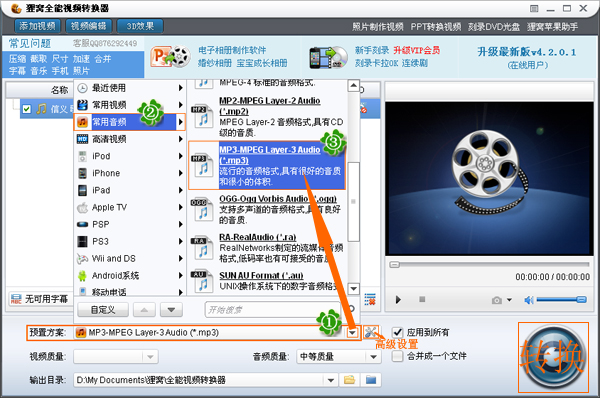Click the AU format file icon
The image size is (600, 398).
tap(201, 282)
